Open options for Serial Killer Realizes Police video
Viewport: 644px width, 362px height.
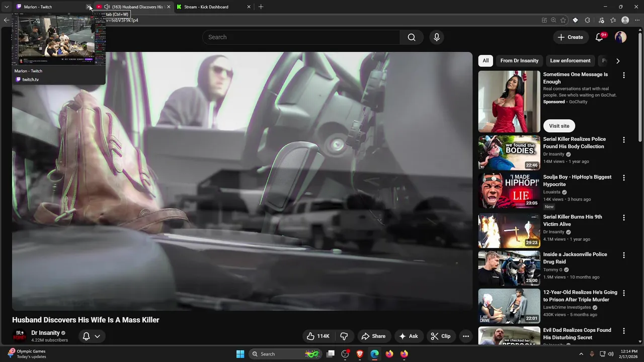click(x=624, y=140)
